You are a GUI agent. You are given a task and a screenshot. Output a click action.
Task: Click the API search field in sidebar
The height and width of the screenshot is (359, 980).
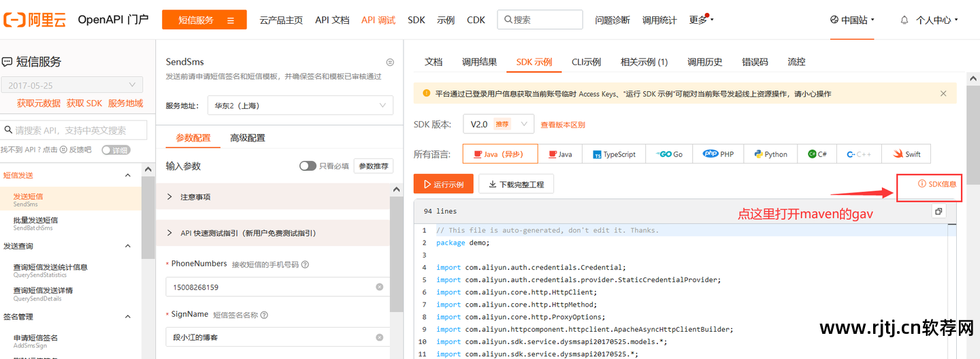pyautogui.click(x=73, y=130)
